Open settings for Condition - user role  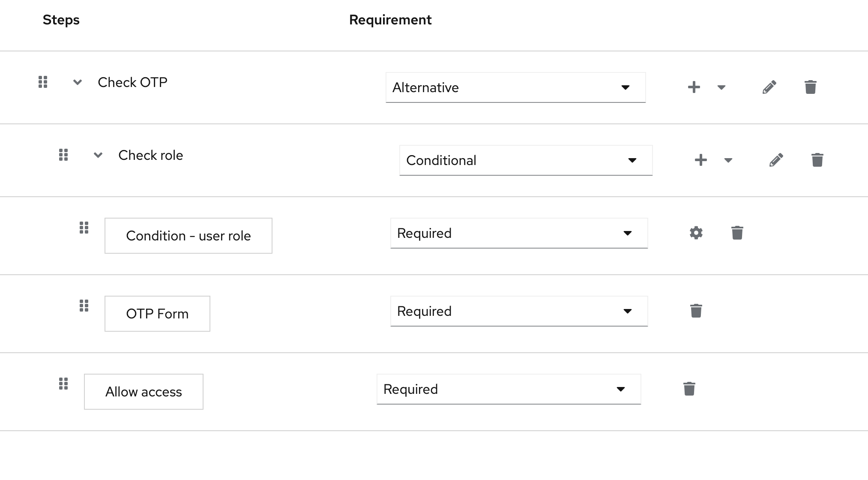pyautogui.click(x=695, y=233)
